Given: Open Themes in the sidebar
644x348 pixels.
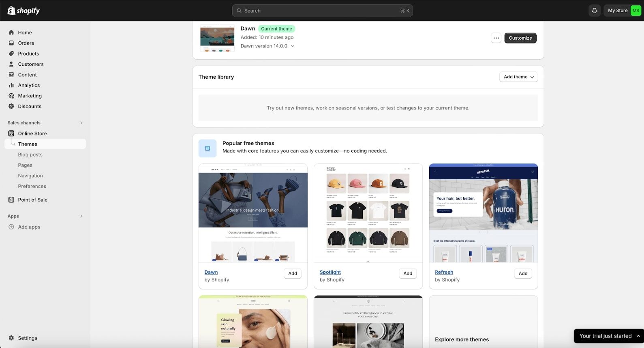Looking at the screenshot, I should point(45,144).
